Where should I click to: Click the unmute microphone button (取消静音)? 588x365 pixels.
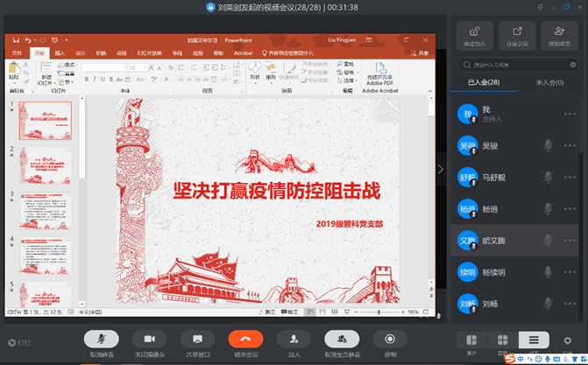coord(102,339)
